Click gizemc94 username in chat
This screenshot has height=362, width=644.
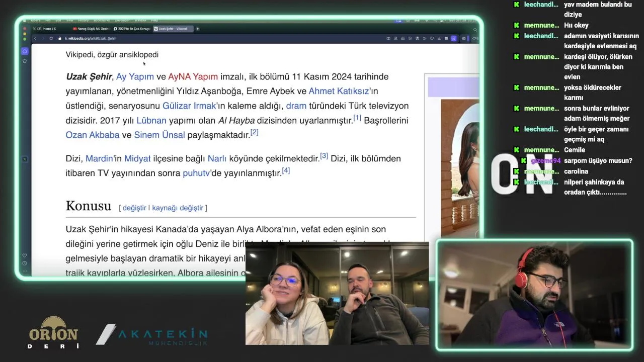pyautogui.click(x=545, y=161)
